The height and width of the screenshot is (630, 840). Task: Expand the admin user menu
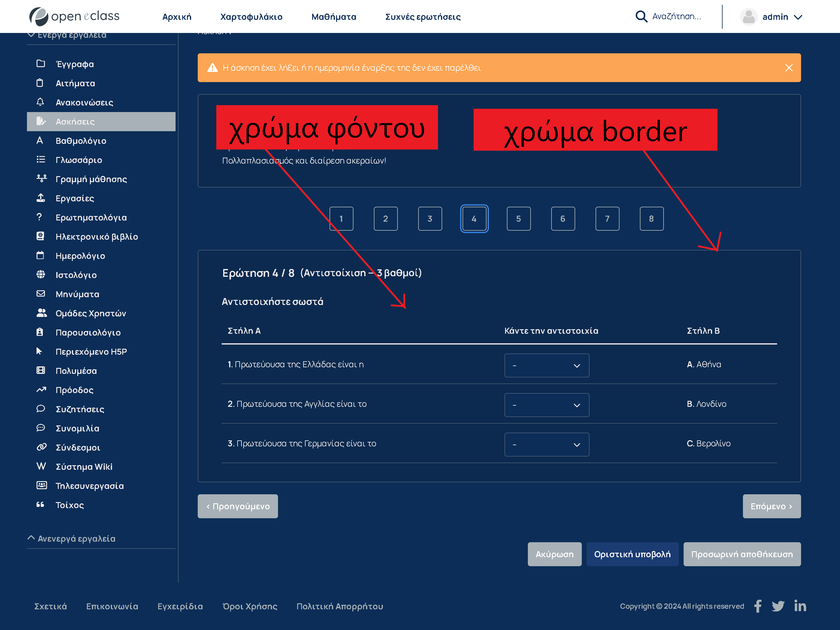pos(771,17)
